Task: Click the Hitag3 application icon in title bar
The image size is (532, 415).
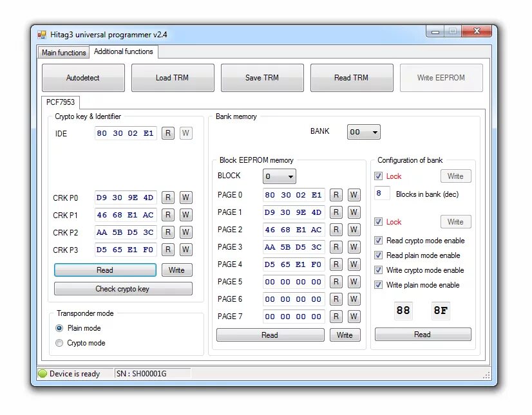Action: [x=42, y=35]
